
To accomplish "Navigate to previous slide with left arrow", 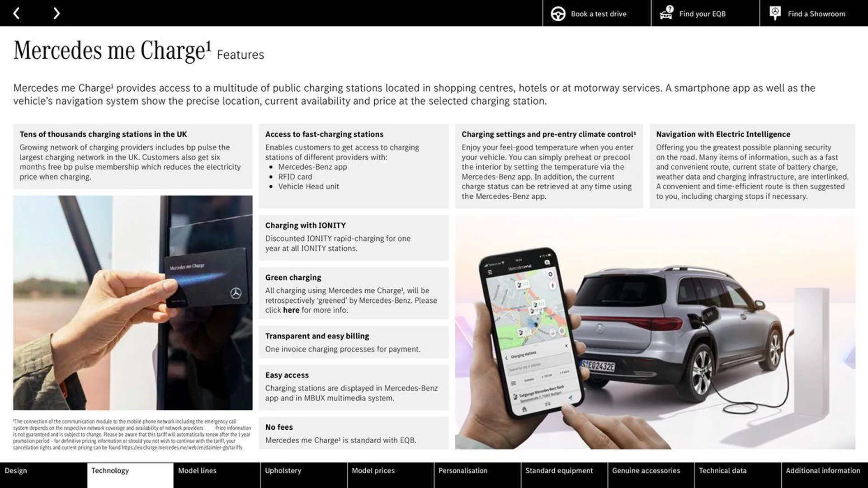I will (16, 13).
